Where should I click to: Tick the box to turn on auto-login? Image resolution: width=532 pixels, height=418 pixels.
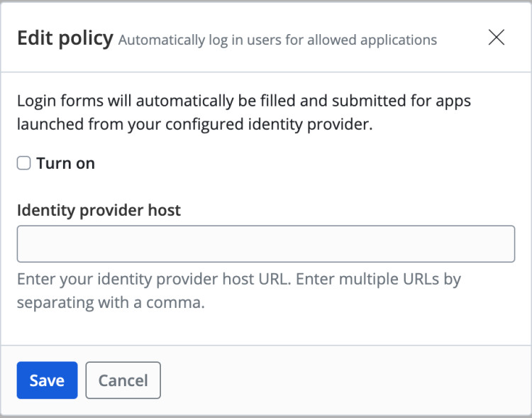tap(24, 163)
